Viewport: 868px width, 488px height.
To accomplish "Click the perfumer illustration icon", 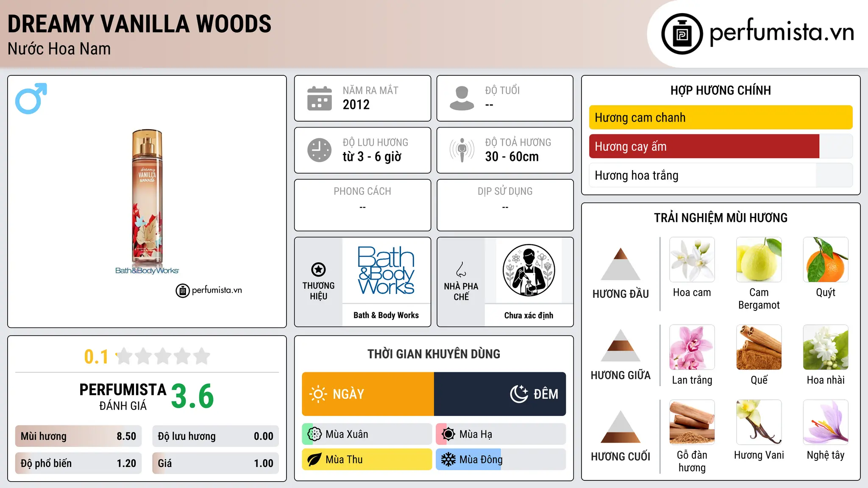I will pos(529,270).
